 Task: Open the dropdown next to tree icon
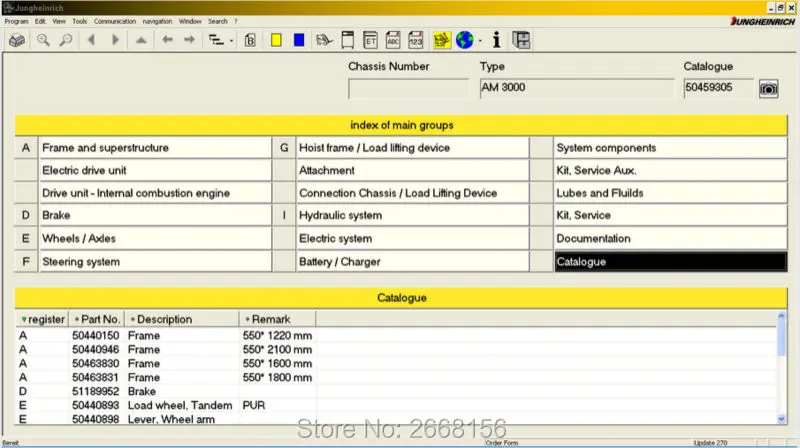tap(231, 40)
